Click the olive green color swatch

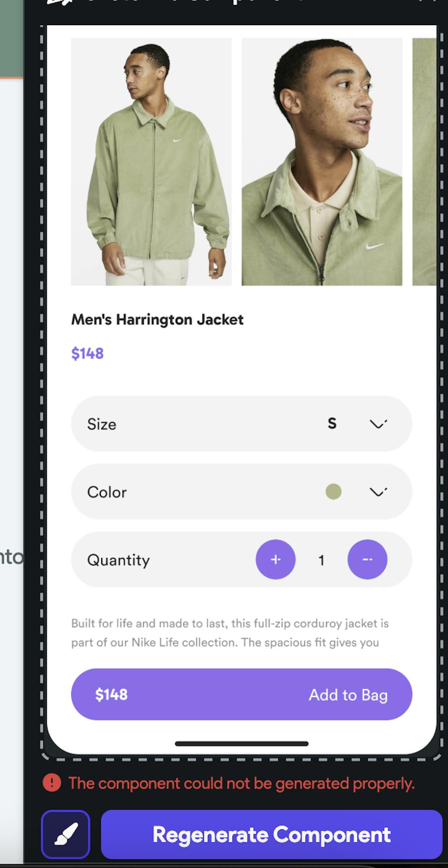[333, 492]
